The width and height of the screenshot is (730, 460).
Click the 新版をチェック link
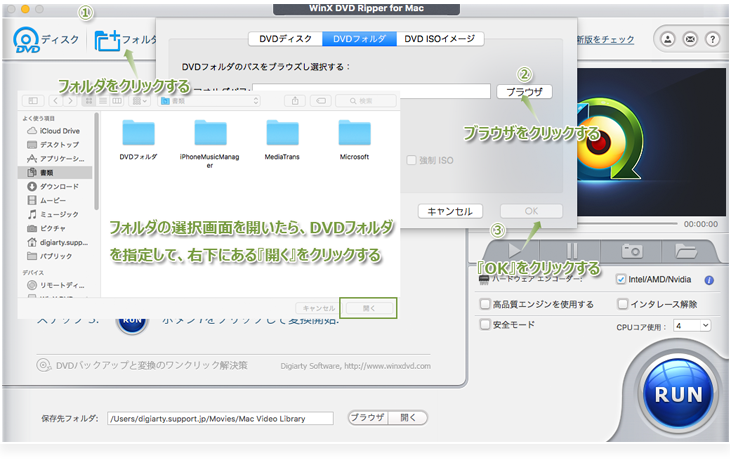[605, 40]
